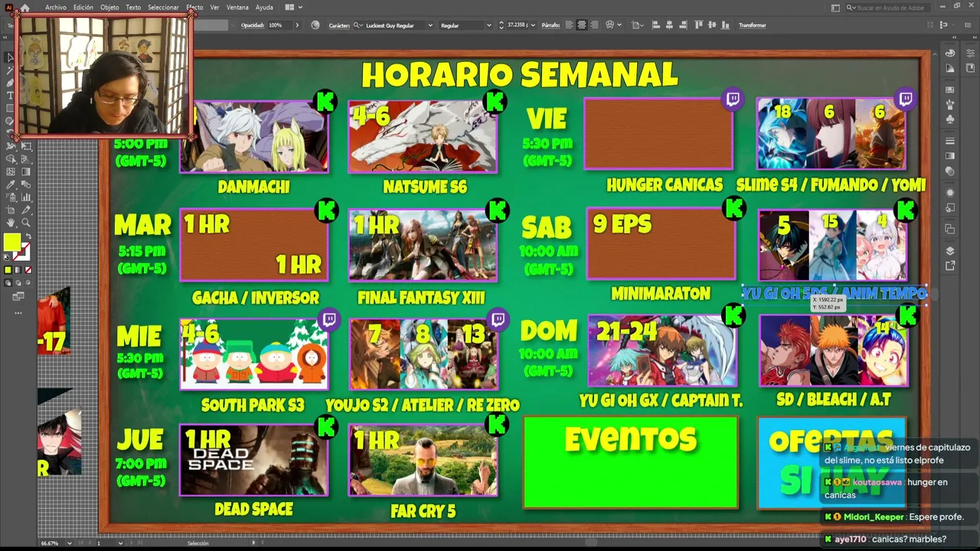980x551 pixels.
Task: Select the Gradient tool in toolbox
Action: click(x=25, y=172)
